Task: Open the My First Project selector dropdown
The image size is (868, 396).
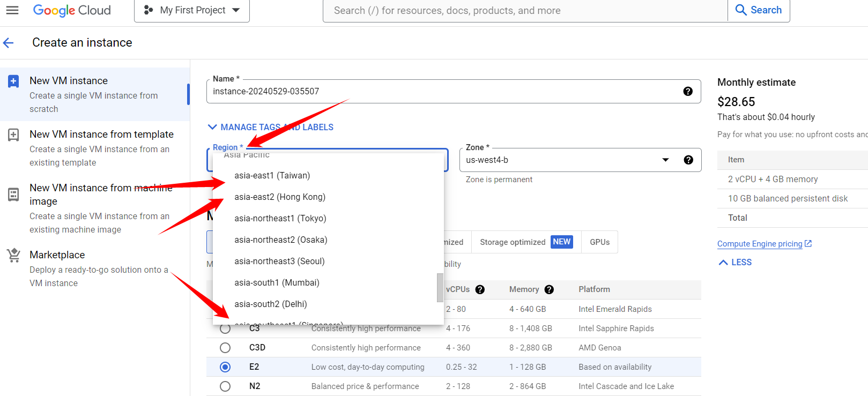Action: coord(192,11)
